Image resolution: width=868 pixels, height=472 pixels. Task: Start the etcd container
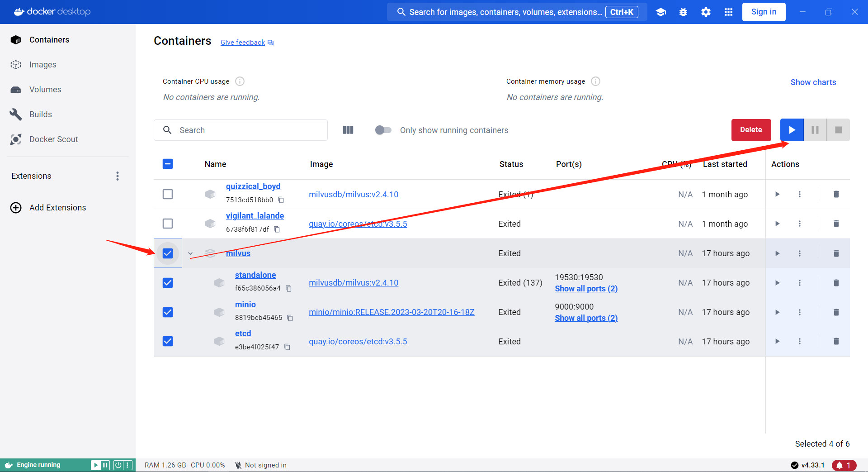point(777,341)
